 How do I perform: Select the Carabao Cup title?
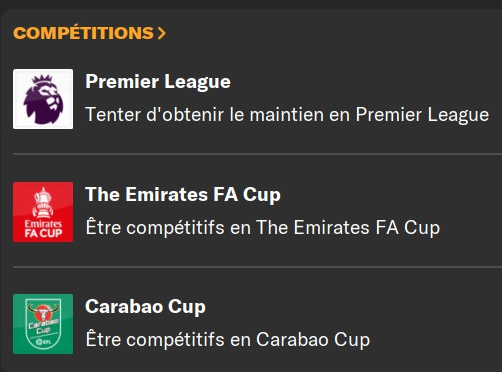point(145,307)
